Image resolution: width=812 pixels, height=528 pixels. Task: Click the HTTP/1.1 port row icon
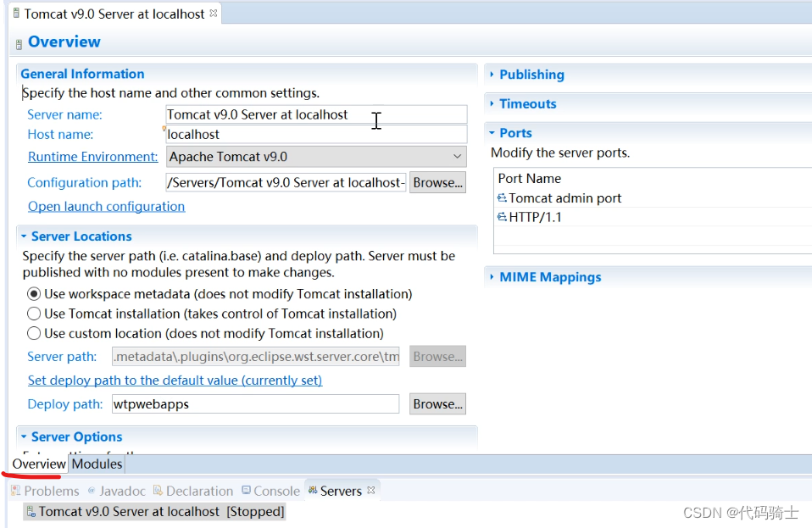point(502,217)
